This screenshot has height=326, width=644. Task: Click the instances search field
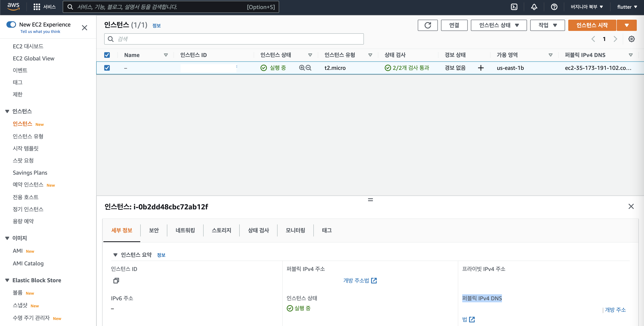click(x=234, y=39)
